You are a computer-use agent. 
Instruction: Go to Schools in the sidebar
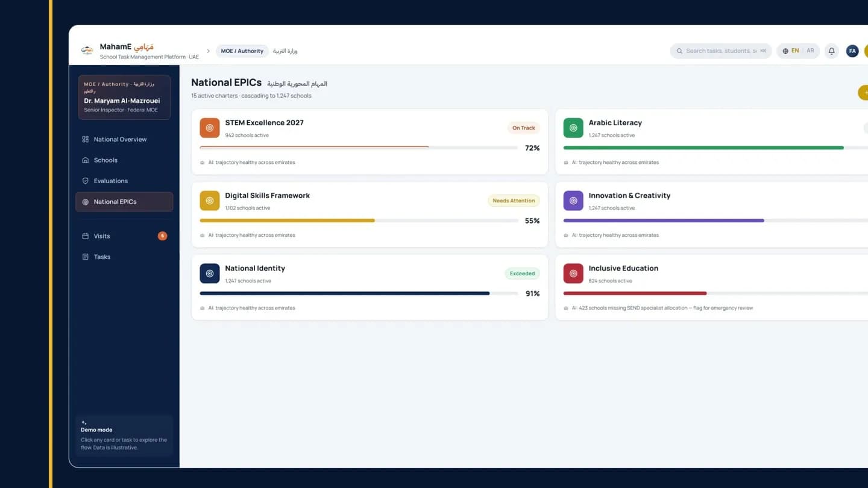click(124, 160)
